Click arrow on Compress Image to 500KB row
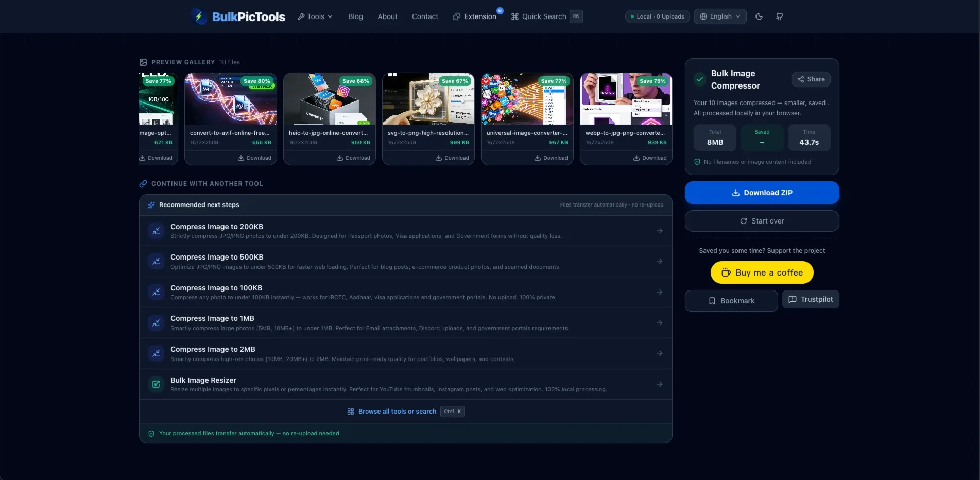Image resolution: width=980 pixels, height=480 pixels. click(660, 261)
